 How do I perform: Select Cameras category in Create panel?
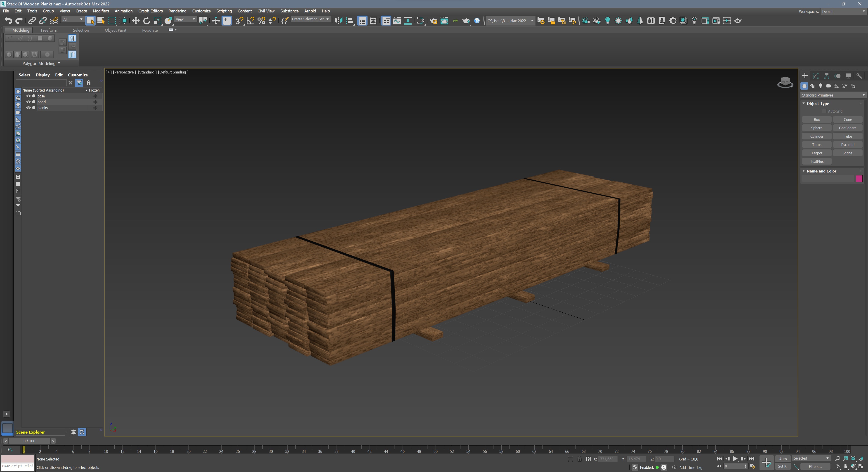click(x=829, y=86)
